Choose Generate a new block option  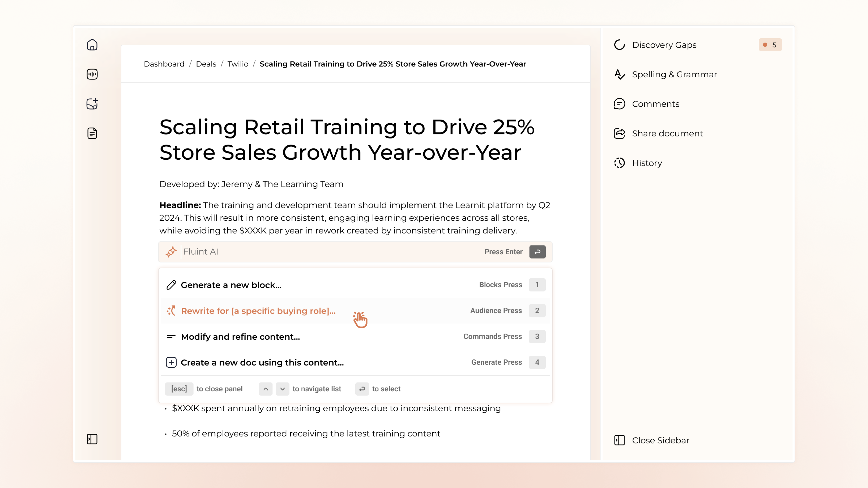(231, 285)
